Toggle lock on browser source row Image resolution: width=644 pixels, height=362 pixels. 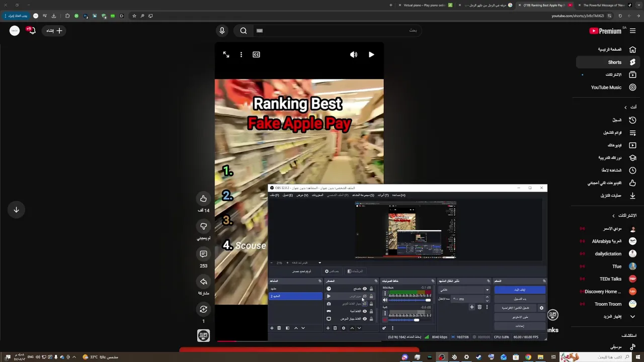point(371,289)
